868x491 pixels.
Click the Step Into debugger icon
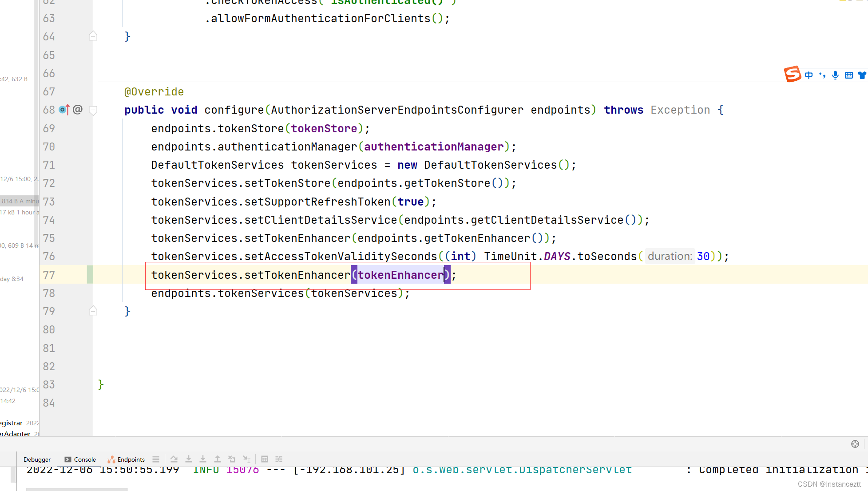click(189, 459)
